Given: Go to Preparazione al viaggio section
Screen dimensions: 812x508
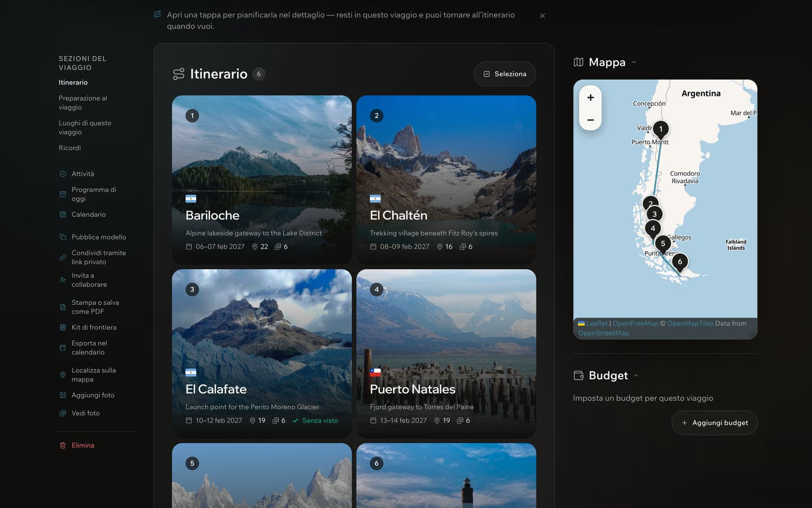Looking at the screenshot, I should [83, 103].
